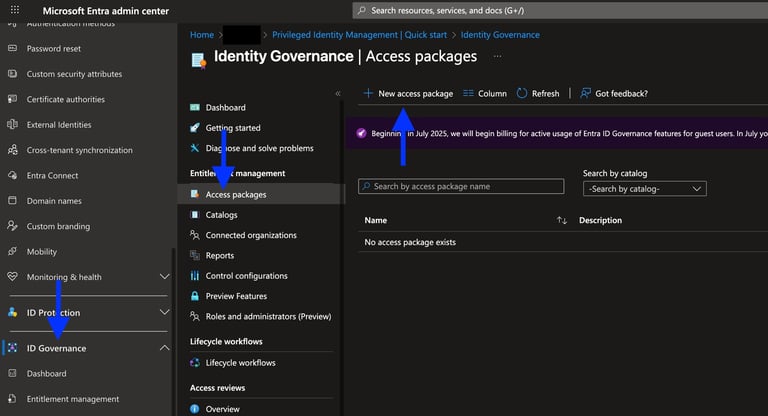Click the Monitoring & health heart icon

coord(13,276)
